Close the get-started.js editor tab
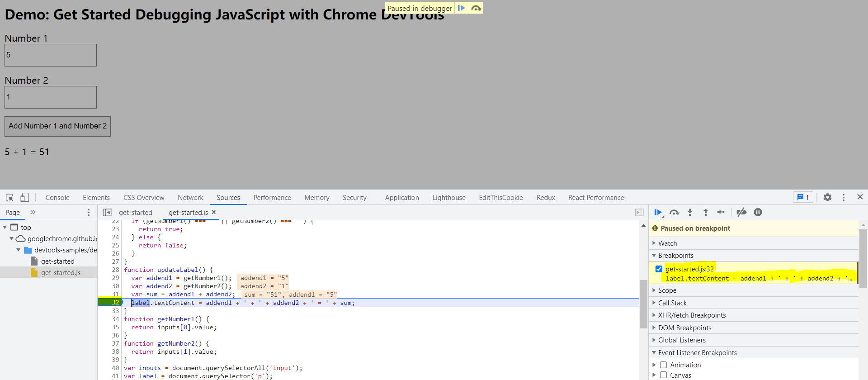This screenshot has height=380, width=868. click(214, 212)
